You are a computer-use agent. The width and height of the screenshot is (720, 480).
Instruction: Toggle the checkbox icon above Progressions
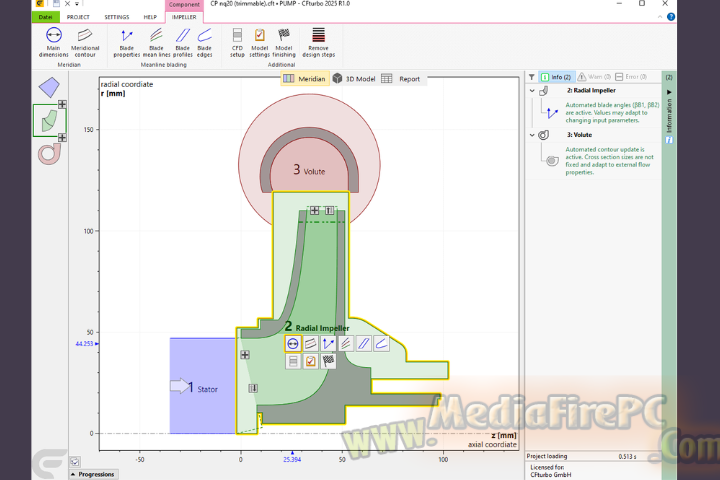[75, 462]
